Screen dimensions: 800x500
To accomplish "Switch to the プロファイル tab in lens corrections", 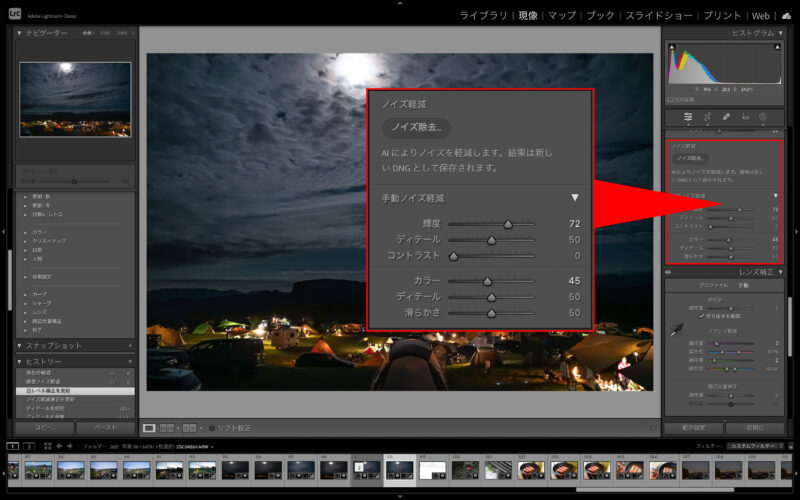I will (x=705, y=285).
